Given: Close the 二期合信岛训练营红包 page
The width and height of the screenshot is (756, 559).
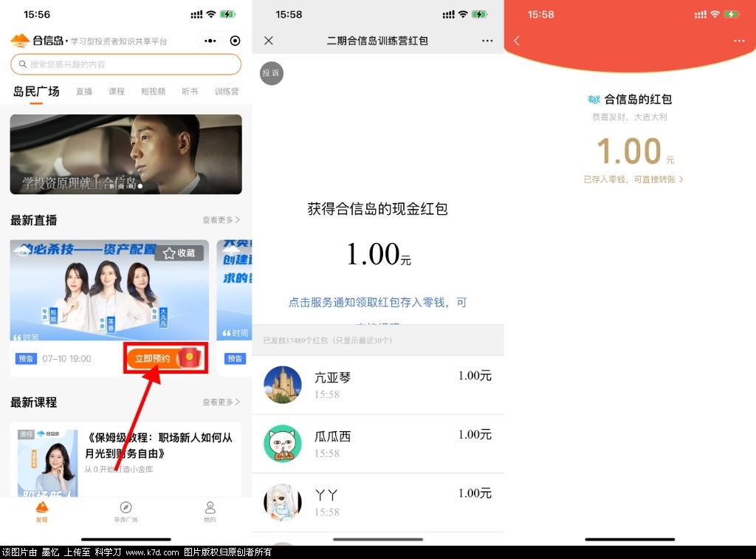Looking at the screenshot, I should [269, 41].
